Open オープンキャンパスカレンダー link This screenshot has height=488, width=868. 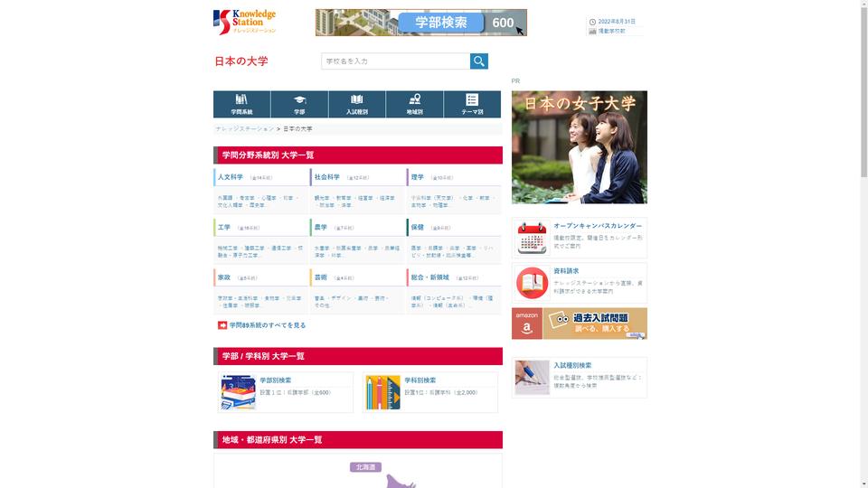(x=598, y=226)
